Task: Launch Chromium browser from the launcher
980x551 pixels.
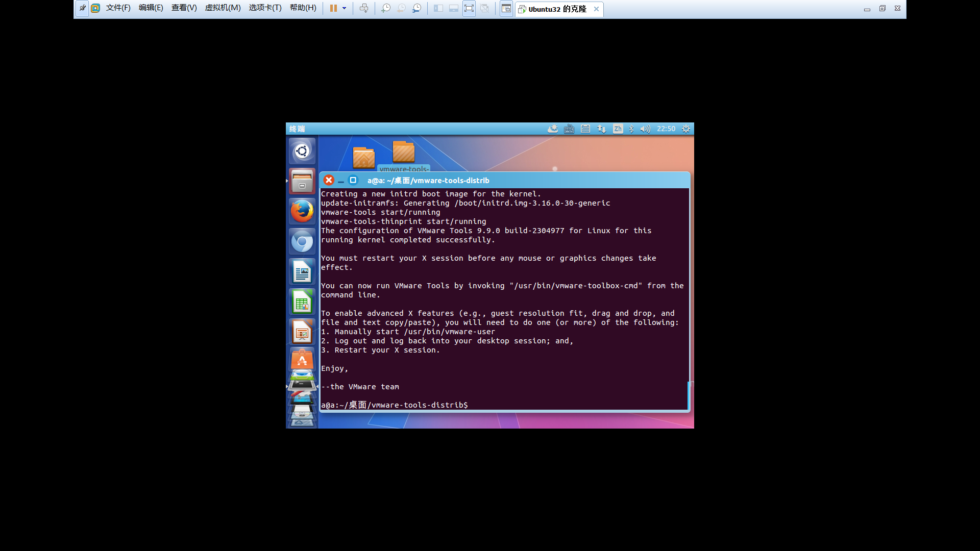Action: 302,241
